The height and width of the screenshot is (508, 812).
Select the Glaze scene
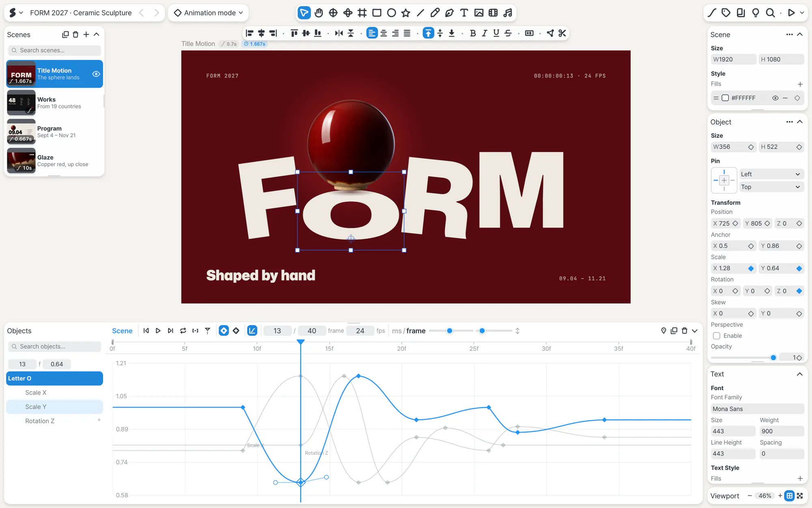pyautogui.click(x=54, y=161)
